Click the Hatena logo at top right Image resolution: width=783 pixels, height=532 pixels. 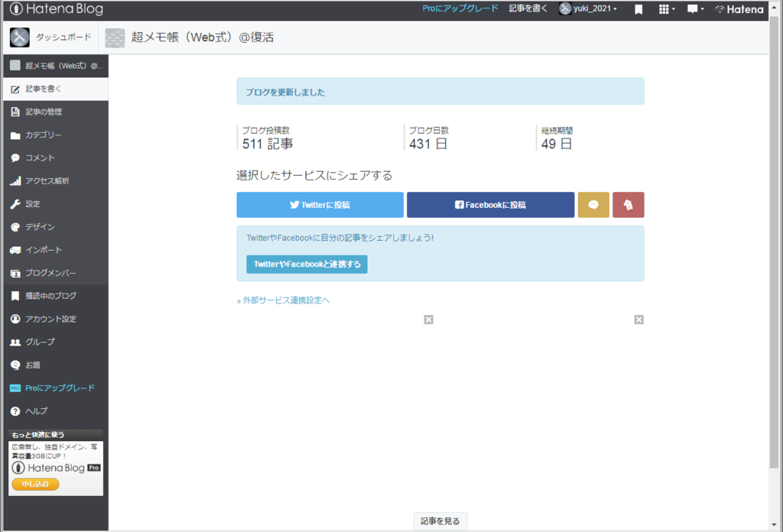click(x=739, y=9)
